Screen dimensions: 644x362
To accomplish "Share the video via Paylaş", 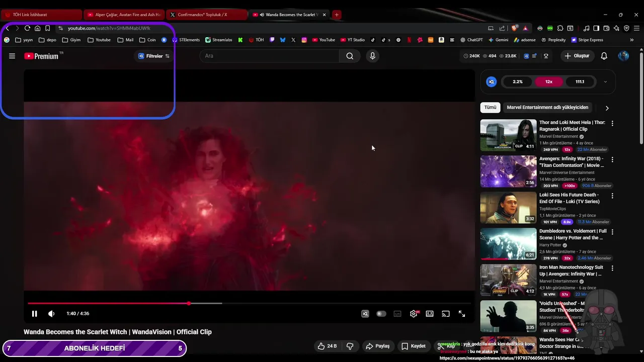I will (x=377, y=346).
